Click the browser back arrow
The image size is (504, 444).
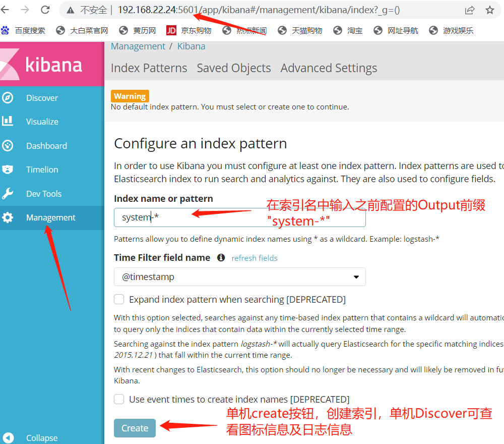(x=5, y=10)
